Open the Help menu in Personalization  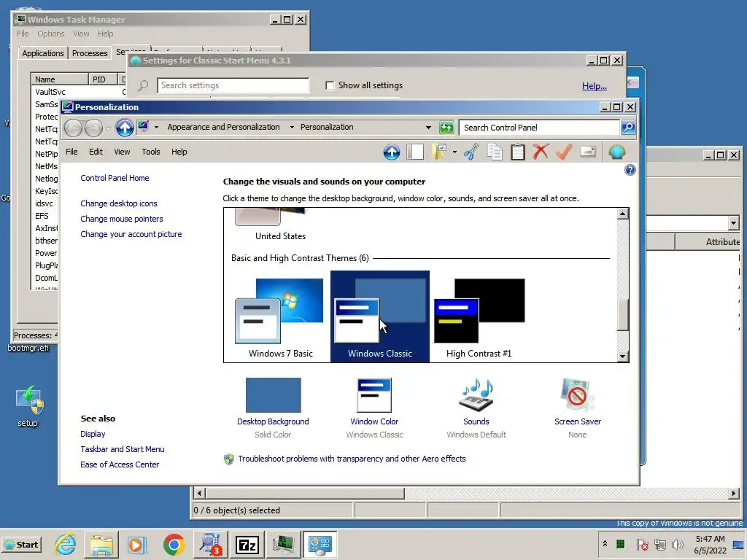click(179, 152)
